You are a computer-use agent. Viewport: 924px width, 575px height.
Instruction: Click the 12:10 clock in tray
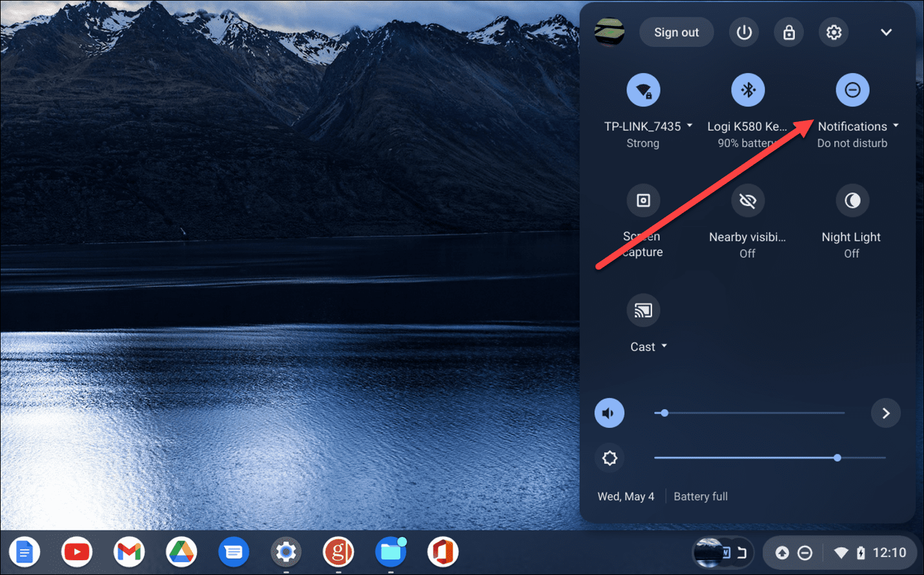[889, 553]
